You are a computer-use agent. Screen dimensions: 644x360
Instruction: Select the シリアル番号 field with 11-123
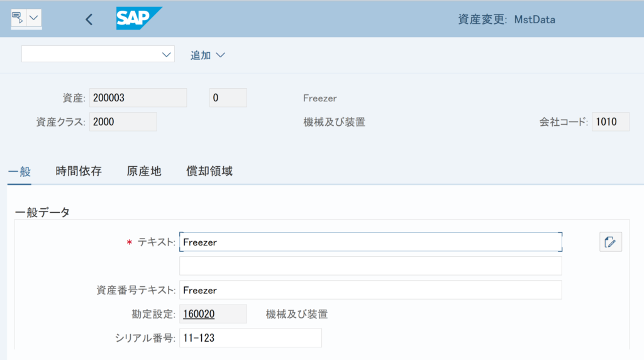pyautogui.click(x=250, y=338)
